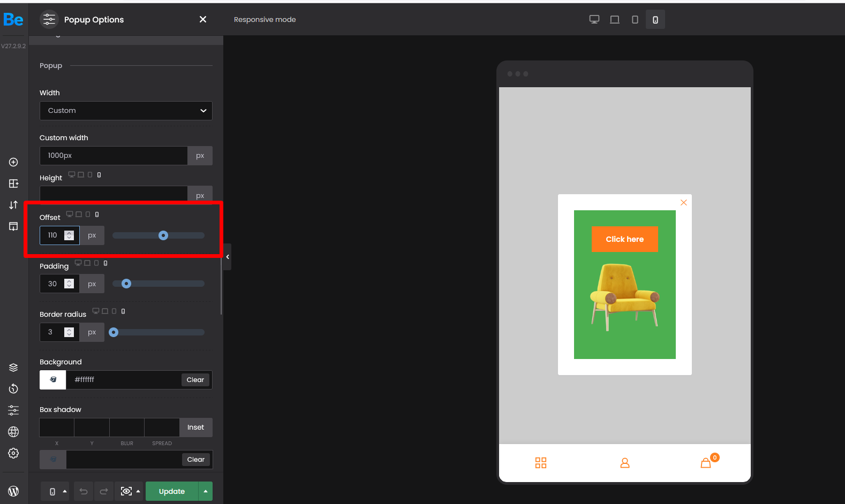Close the popup in the preview
Viewport: 845px width, 504px height.
coord(684,202)
